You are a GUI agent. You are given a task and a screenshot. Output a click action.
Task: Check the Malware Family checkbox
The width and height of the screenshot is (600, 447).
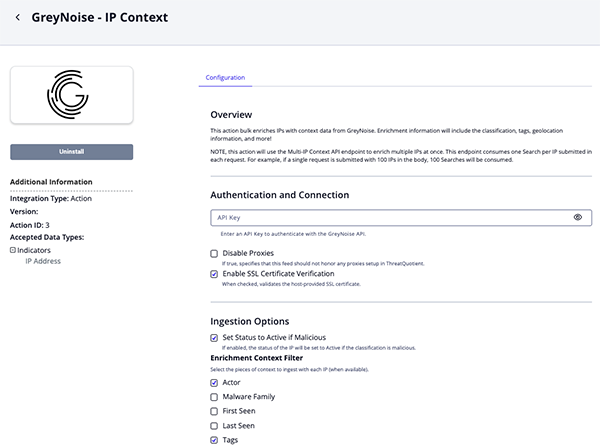tap(214, 397)
